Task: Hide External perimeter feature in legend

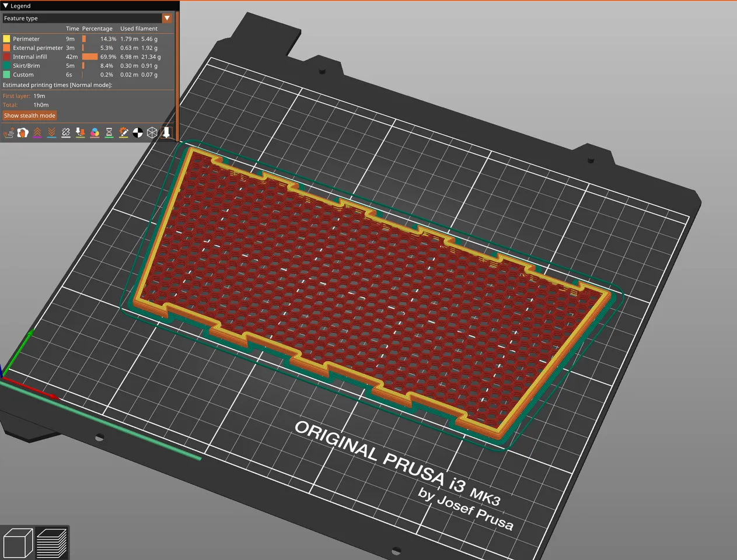Action: point(38,48)
